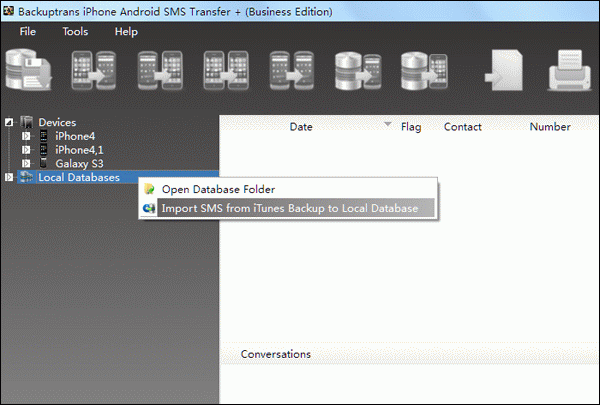Click the Devices folder icon in tree
Viewport: 600px width, 405px height.
(27, 122)
